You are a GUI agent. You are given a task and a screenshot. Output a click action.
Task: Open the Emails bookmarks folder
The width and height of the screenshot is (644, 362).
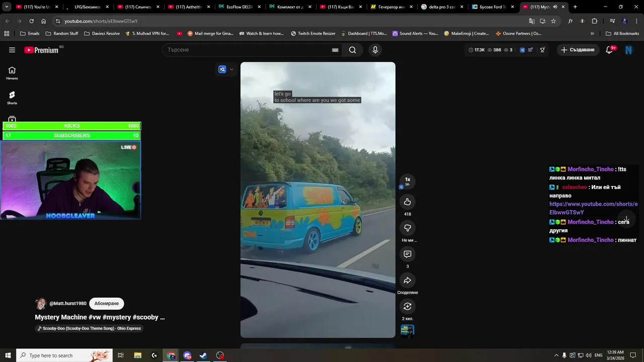click(30, 34)
